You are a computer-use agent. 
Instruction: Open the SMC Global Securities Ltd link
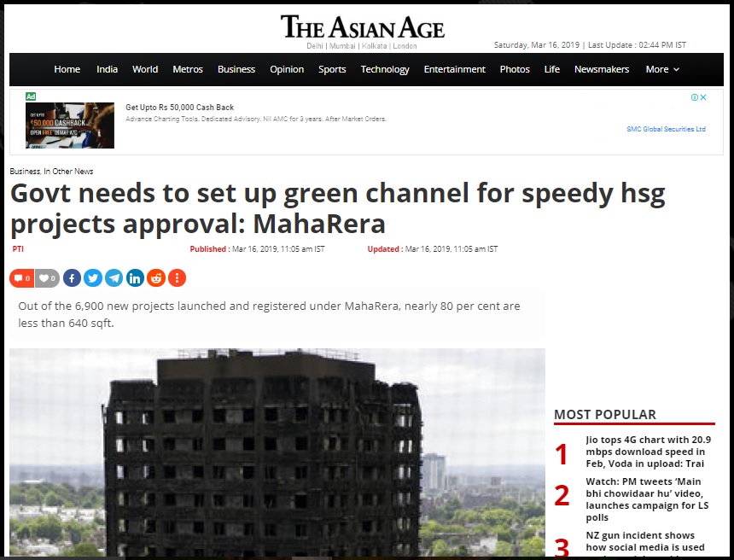[x=666, y=129]
